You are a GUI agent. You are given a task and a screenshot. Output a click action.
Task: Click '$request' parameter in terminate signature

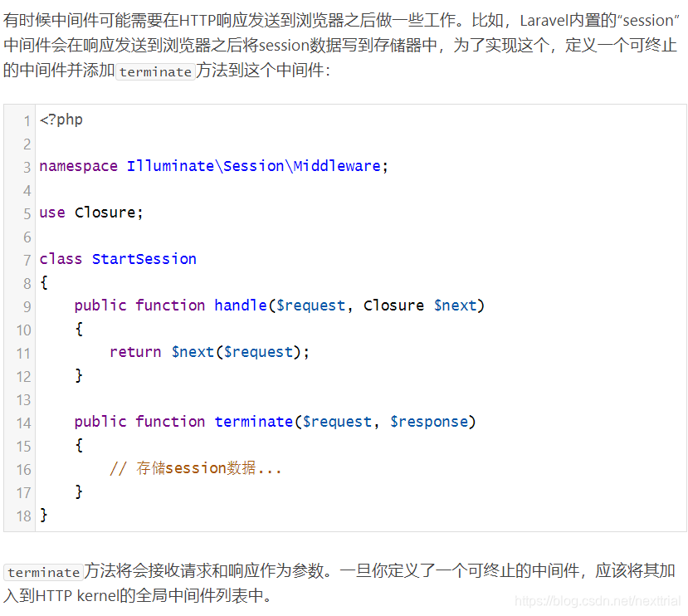coord(337,422)
